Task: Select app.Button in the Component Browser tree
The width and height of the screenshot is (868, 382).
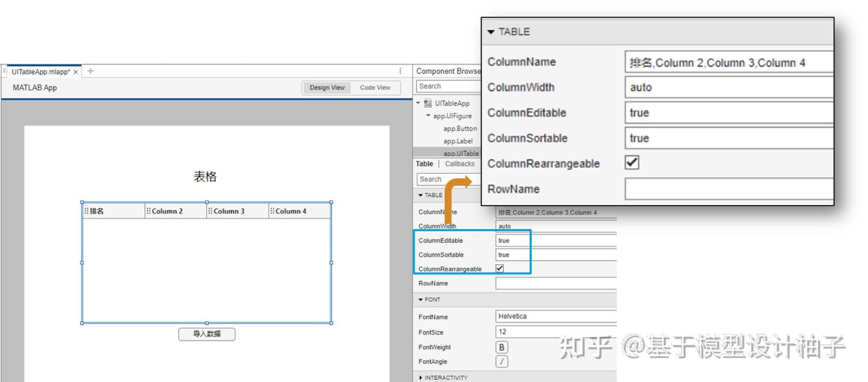Action: coord(460,128)
